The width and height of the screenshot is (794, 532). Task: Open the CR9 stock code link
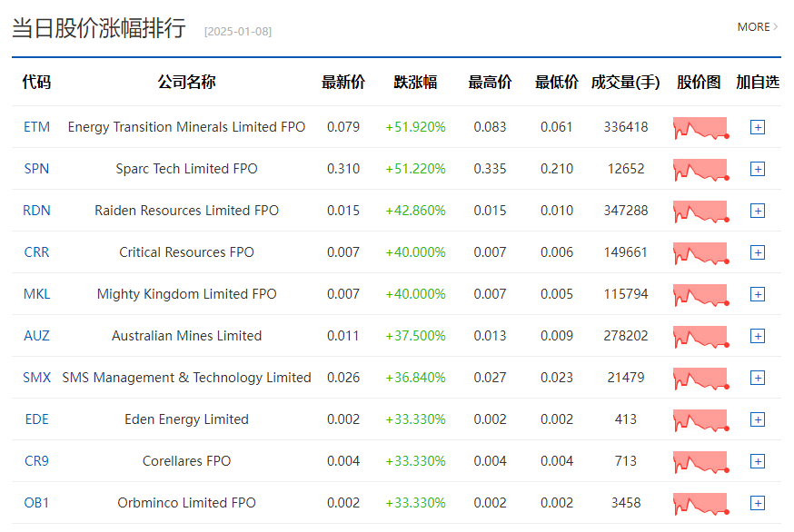[x=37, y=460]
